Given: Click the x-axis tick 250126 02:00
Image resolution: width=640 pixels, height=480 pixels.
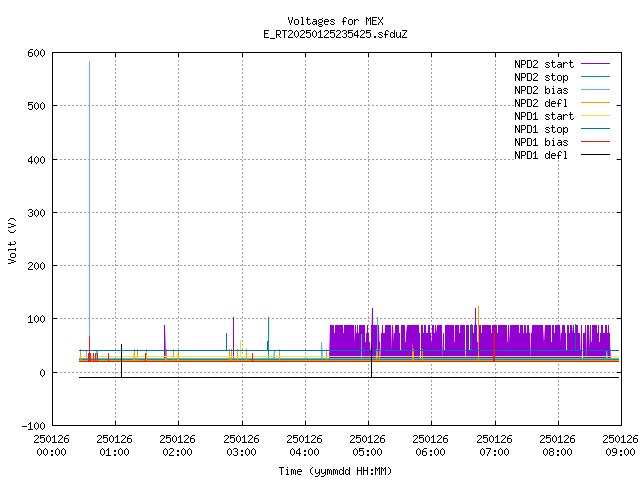Looking at the screenshot, I should 178,446.
